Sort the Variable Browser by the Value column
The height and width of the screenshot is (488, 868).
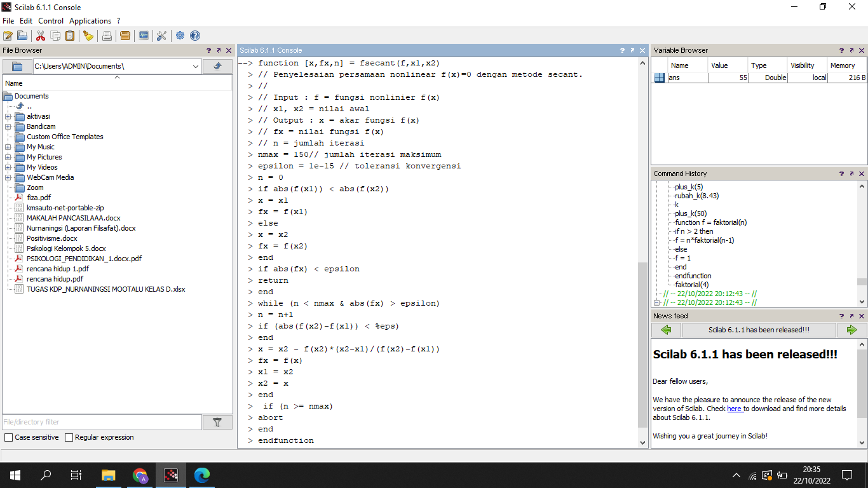tap(728, 65)
